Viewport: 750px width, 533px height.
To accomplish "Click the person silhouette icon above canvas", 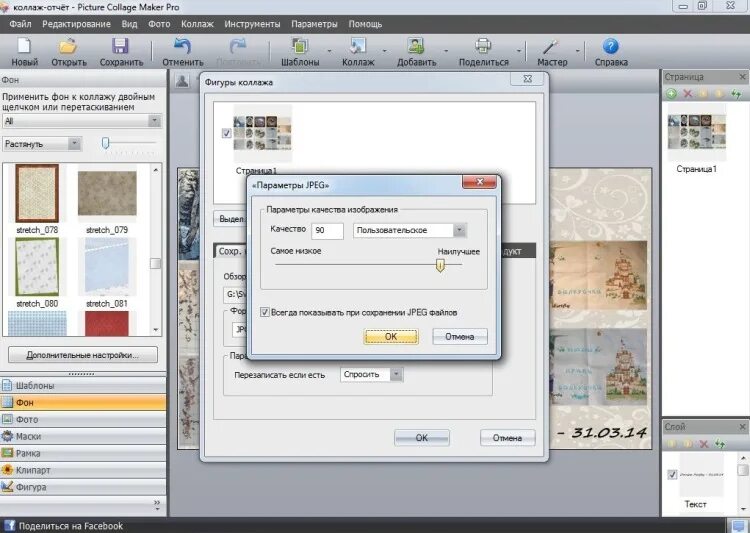I will [182, 81].
